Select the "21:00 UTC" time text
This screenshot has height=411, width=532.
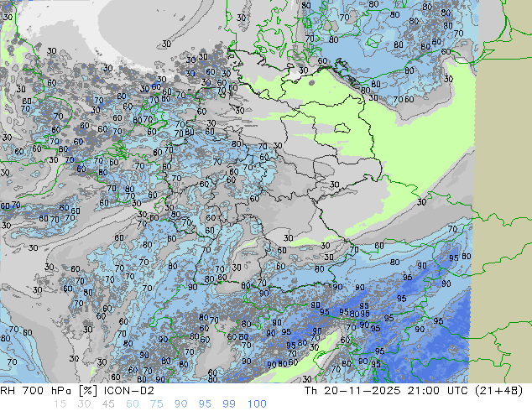click(439, 391)
